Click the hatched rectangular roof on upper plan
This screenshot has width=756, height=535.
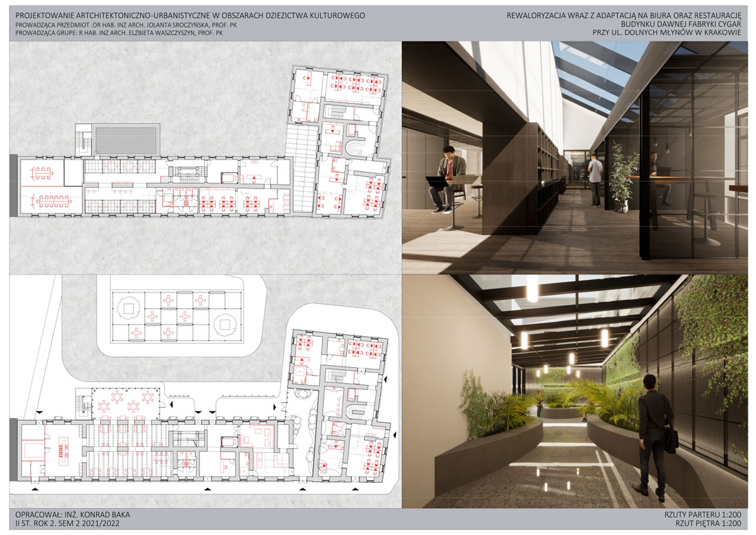[126, 140]
